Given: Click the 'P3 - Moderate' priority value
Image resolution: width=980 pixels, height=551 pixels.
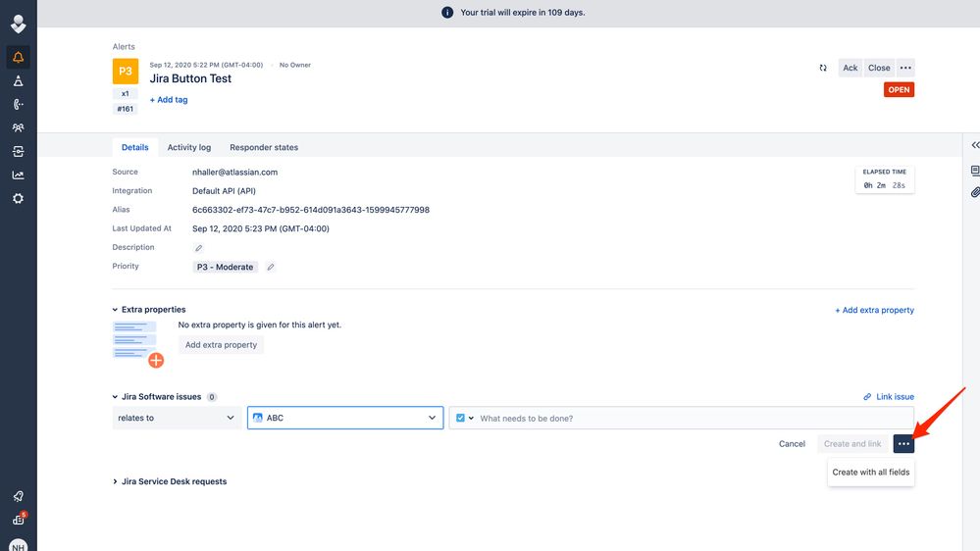Looking at the screenshot, I should (x=225, y=267).
